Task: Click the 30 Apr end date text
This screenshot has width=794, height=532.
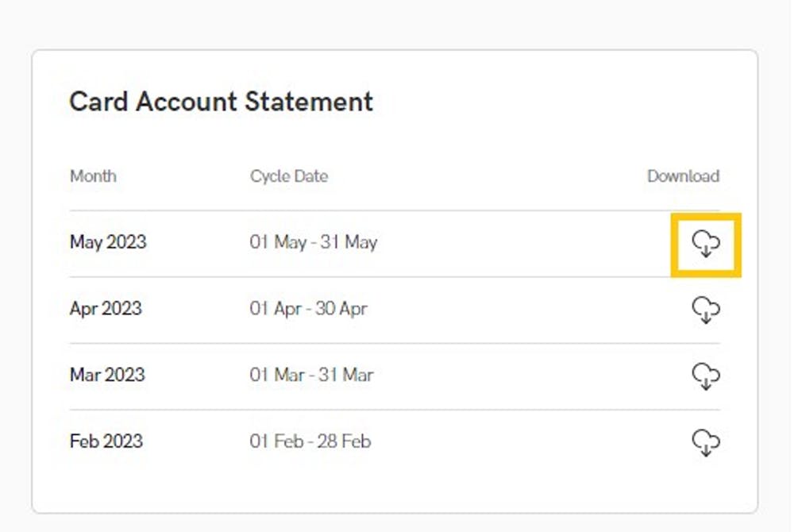Action: coord(341,309)
